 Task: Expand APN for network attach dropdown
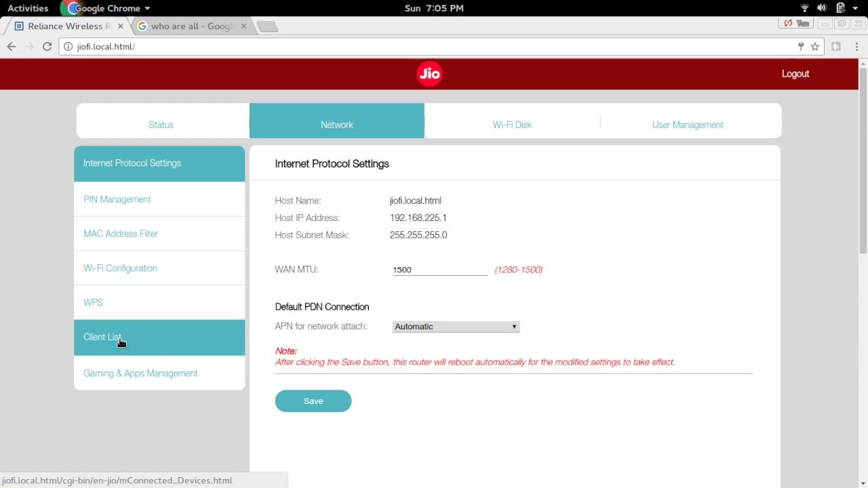point(456,327)
